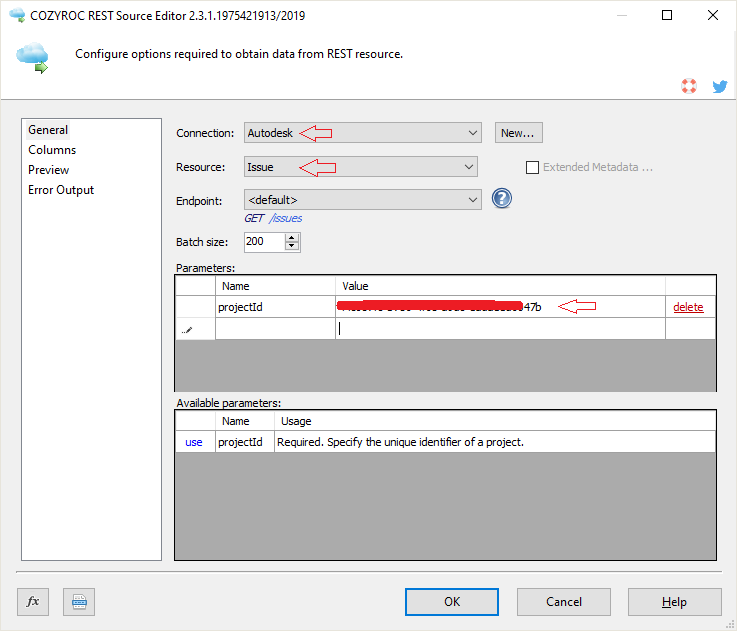Open the fx expression editor button
The height and width of the screenshot is (631, 737).
(33, 601)
